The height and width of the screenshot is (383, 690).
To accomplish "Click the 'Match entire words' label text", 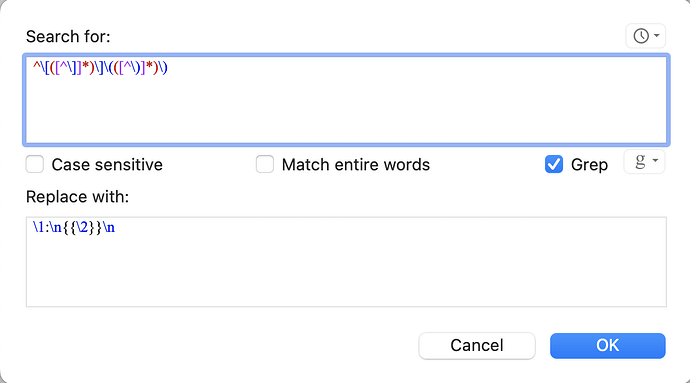I will click(x=356, y=165).
